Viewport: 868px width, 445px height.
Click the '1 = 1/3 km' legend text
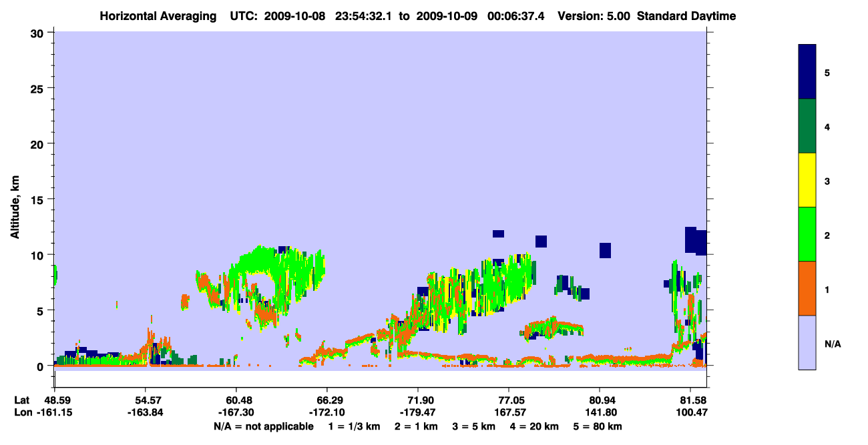point(353,426)
